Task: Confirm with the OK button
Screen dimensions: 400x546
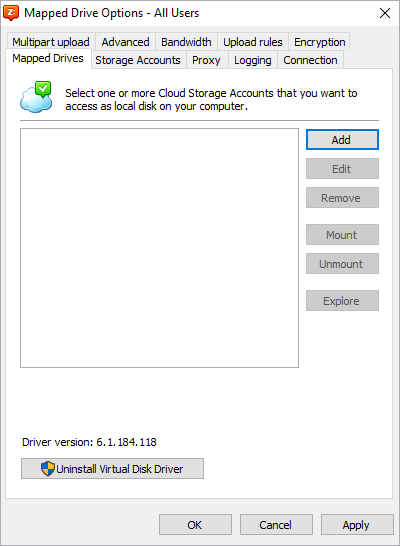Action: click(x=195, y=524)
